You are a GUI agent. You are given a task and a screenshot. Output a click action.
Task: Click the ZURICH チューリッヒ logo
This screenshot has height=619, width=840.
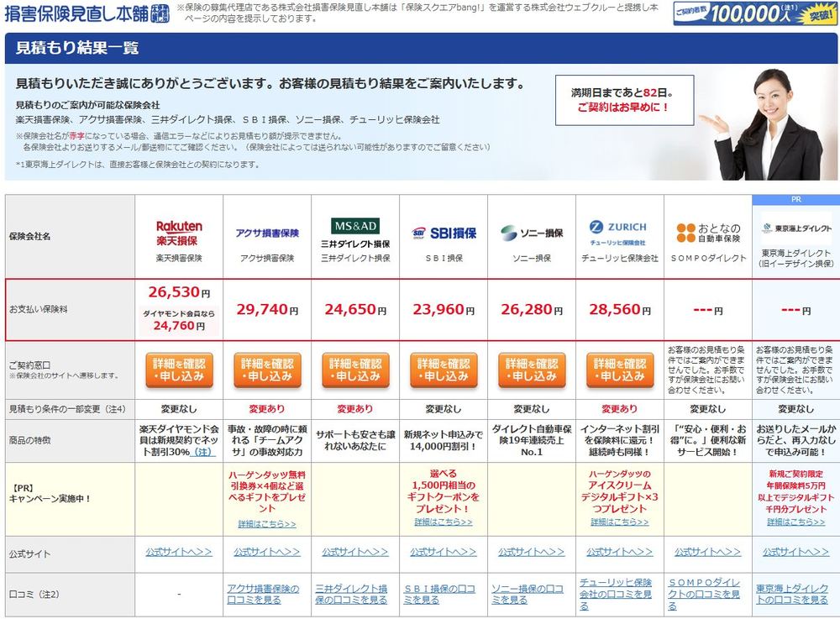click(619, 233)
